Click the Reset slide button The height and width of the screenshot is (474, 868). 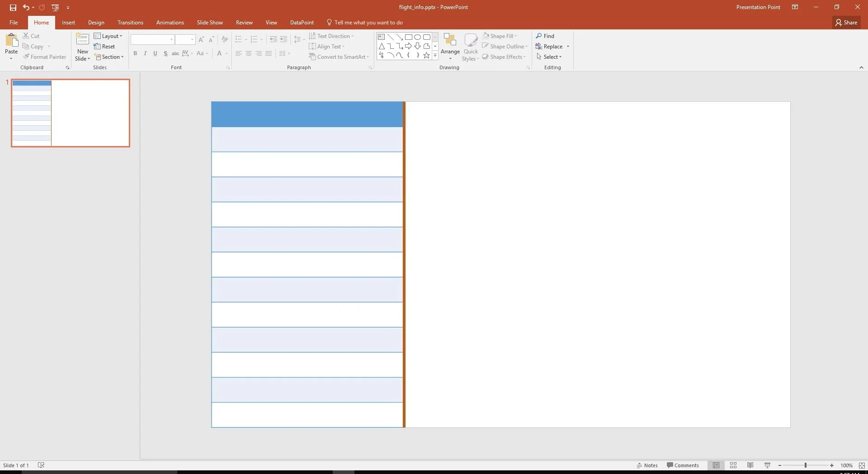point(104,47)
